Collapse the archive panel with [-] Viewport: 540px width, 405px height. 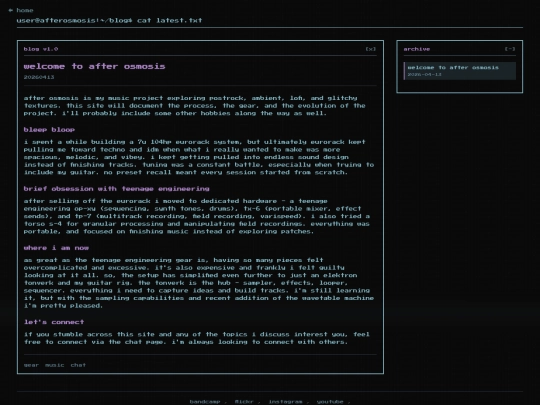(510, 49)
